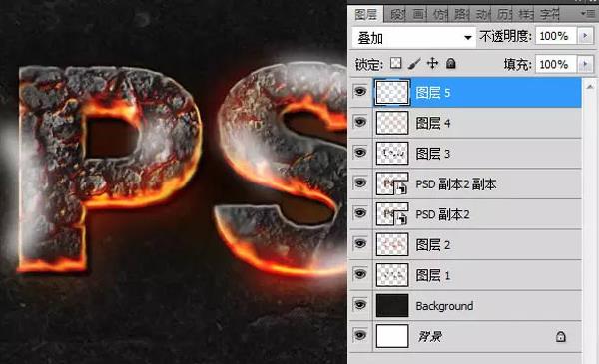Click the 填充 value field
The image size is (599, 364).
[556, 64]
